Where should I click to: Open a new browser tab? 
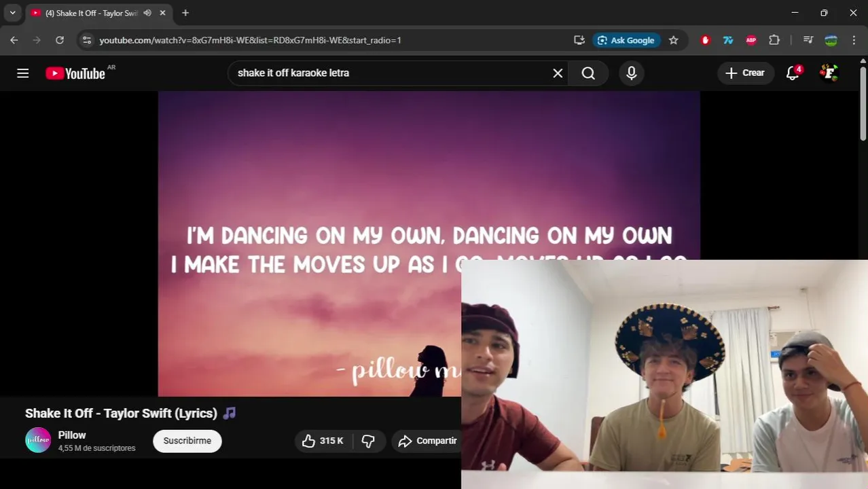tap(185, 13)
